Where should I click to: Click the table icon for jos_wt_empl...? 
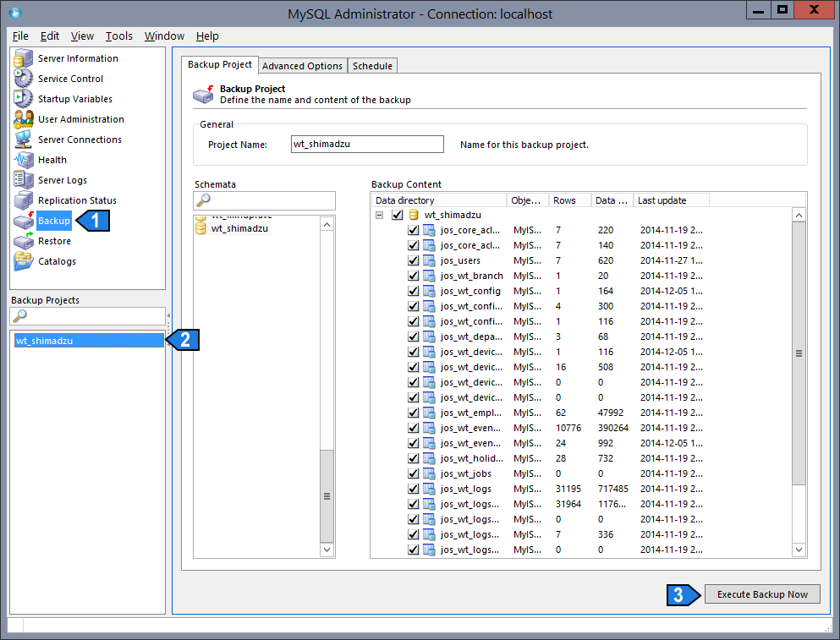(x=429, y=413)
